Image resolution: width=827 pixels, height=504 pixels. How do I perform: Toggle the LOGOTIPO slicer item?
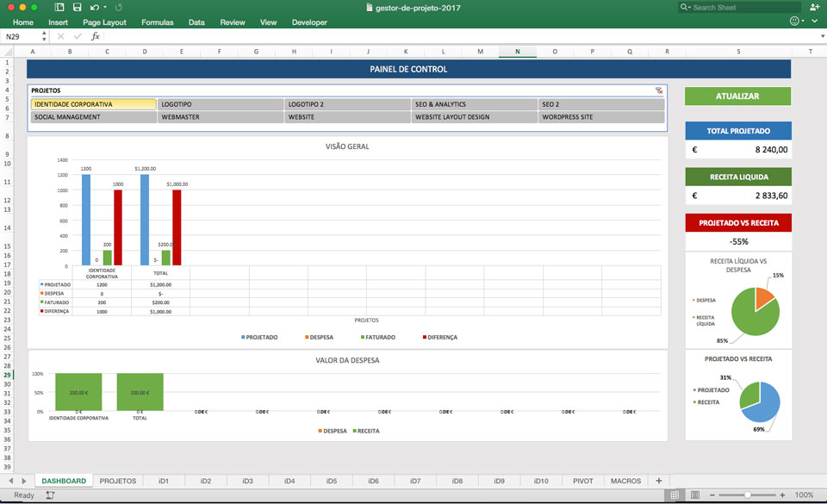coord(221,104)
